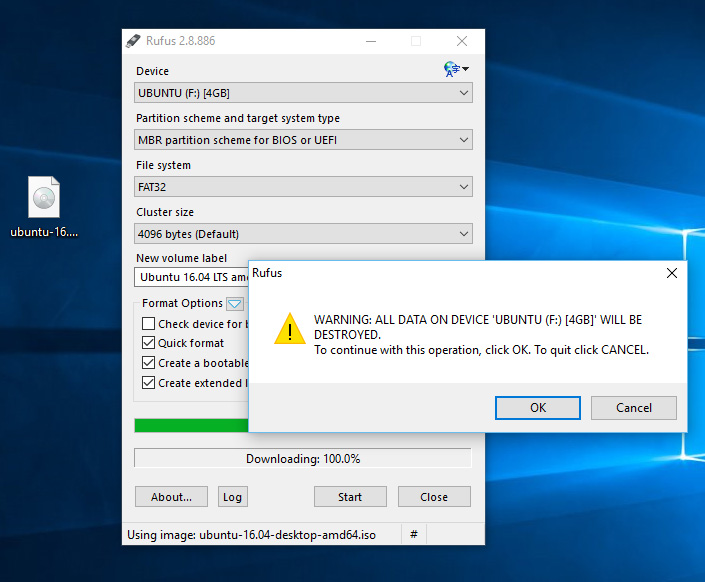Toggle Create a bootable disk checkbox

[x=148, y=363]
